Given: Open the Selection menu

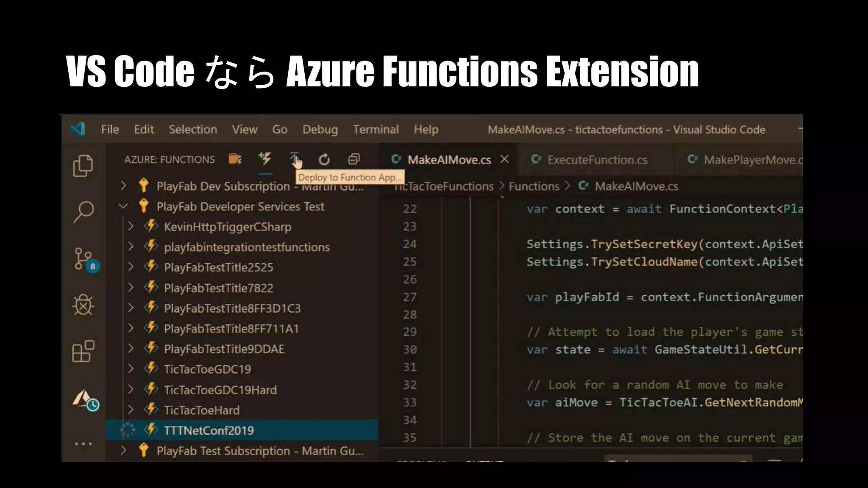Looking at the screenshot, I should 193,129.
